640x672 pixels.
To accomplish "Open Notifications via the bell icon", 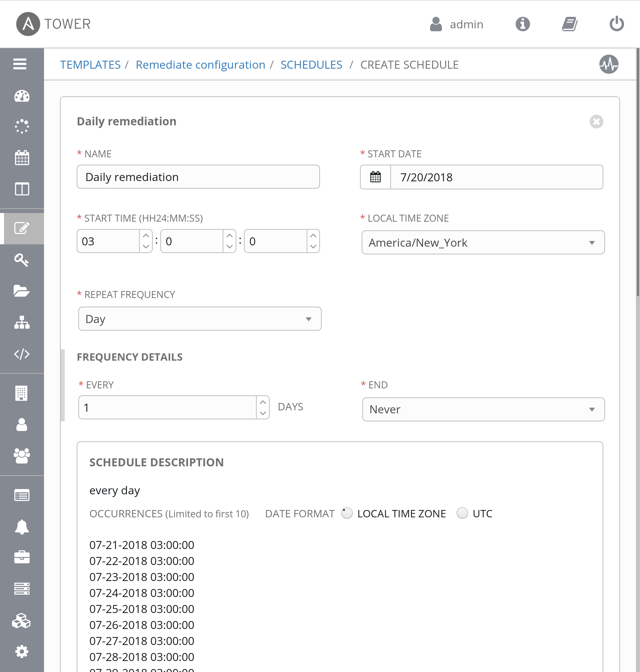I will click(x=21, y=526).
